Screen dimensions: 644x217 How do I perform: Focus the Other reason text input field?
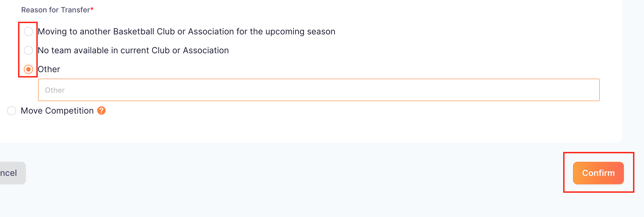tap(319, 90)
